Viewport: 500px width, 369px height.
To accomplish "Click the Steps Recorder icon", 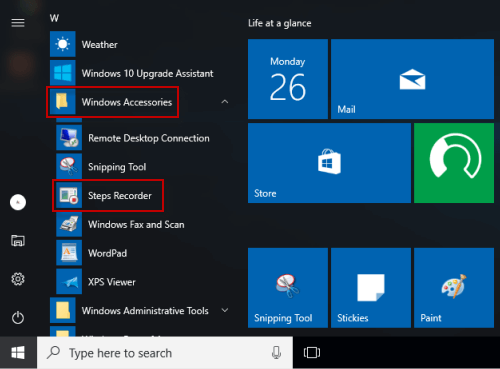I will pyautogui.click(x=69, y=195).
